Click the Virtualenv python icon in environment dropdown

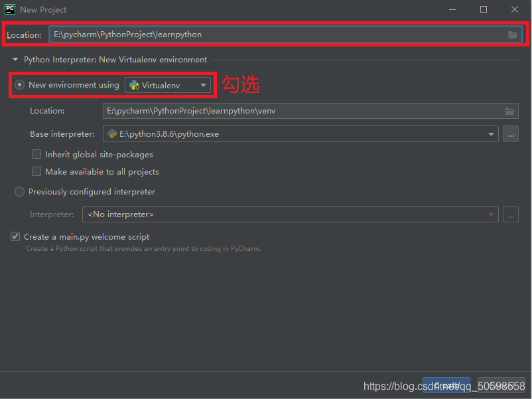point(135,85)
